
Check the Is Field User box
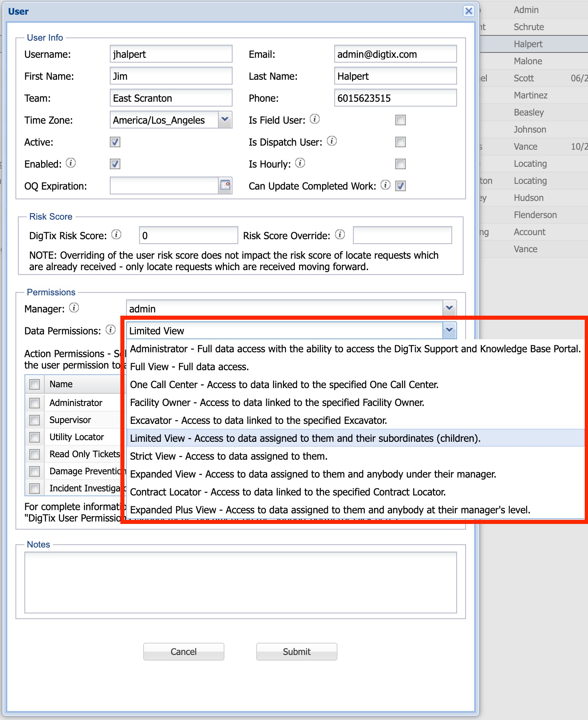pyautogui.click(x=401, y=120)
